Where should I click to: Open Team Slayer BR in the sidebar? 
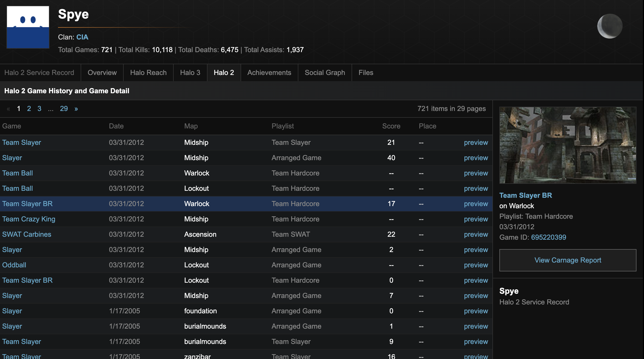(525, 195)
